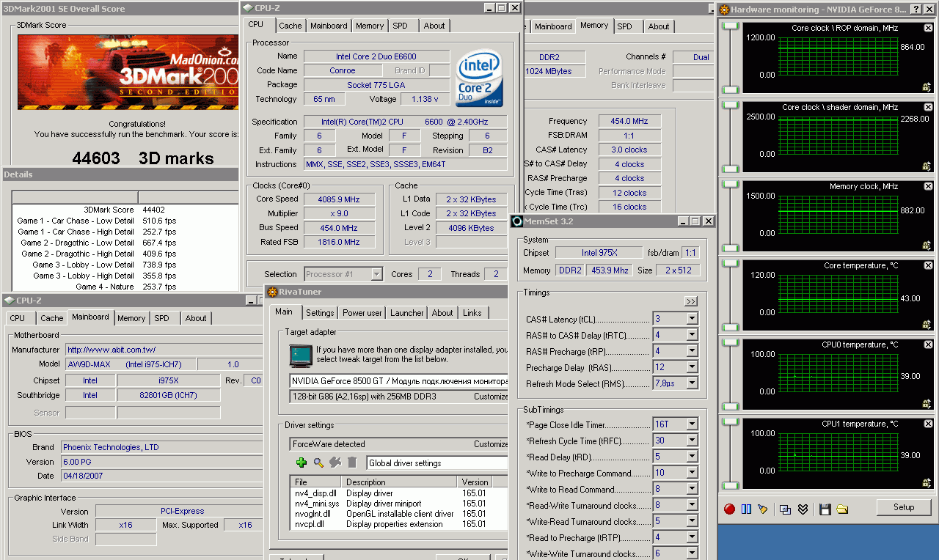939x560 pixels.
Task: Open log folder icon in Hardware monitoring
Action: click(842, 509)
